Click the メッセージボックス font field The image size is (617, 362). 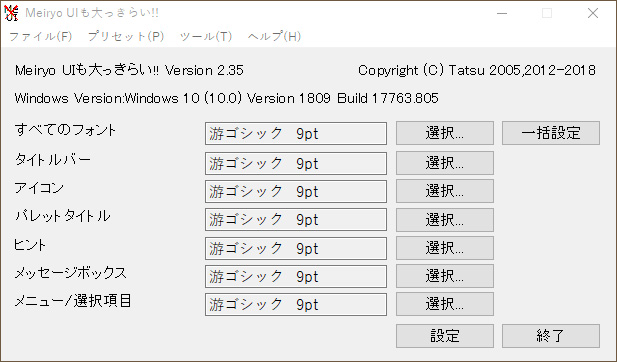296,276
